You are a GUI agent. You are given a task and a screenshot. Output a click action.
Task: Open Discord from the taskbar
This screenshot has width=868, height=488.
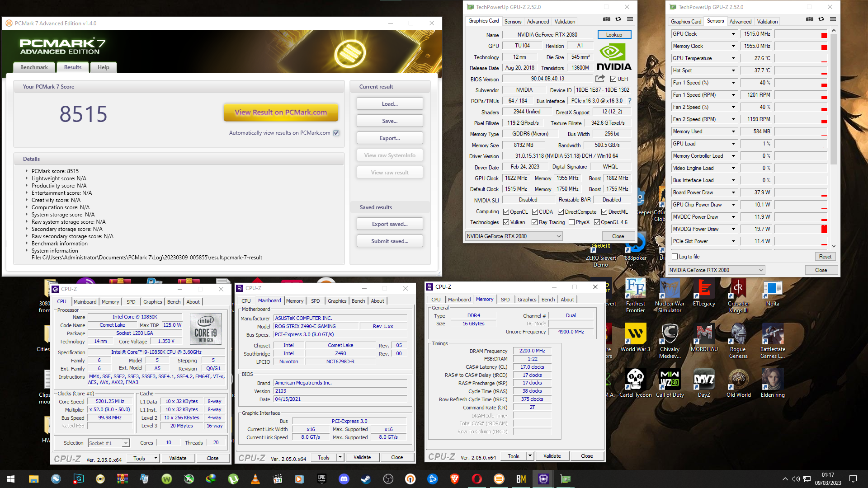[344, 479]
